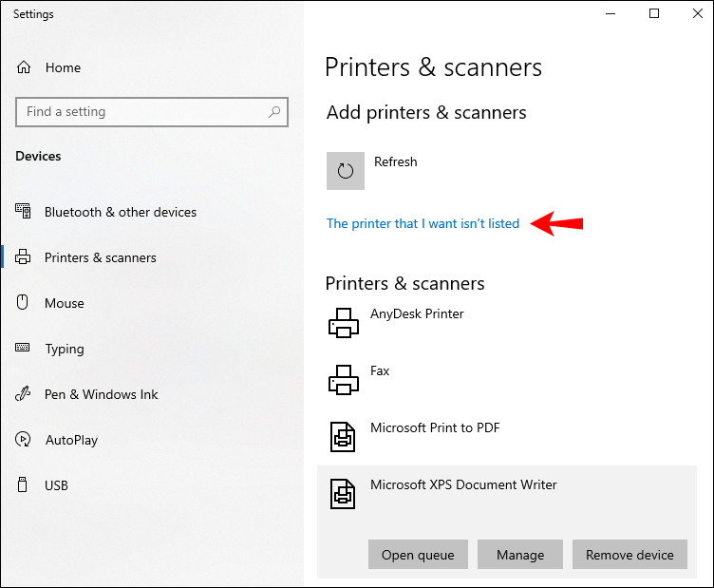Click the Remove device button
Image resolution: width=714 pixels, height=588 pixels.
point(629,555)
